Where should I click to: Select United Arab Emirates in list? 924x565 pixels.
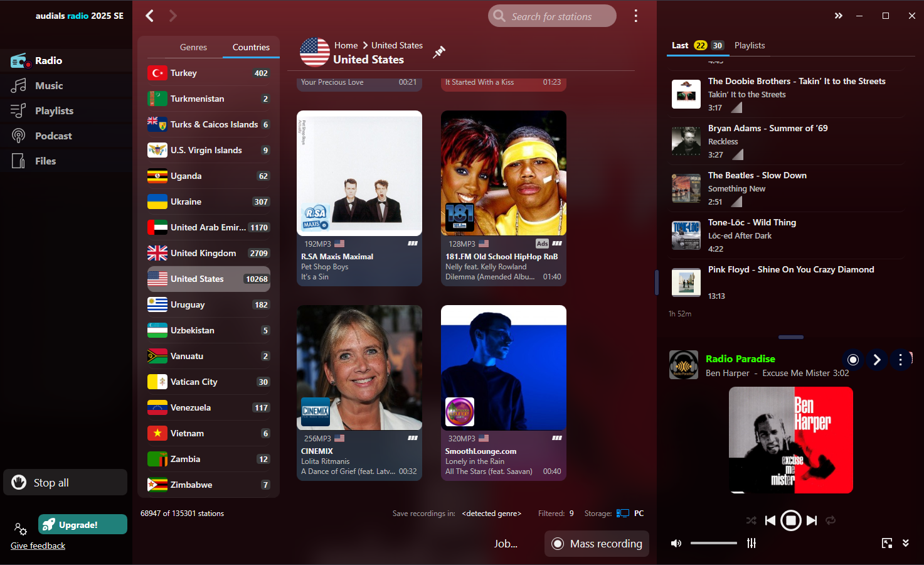pyautogui.click(x=209, y=227)
